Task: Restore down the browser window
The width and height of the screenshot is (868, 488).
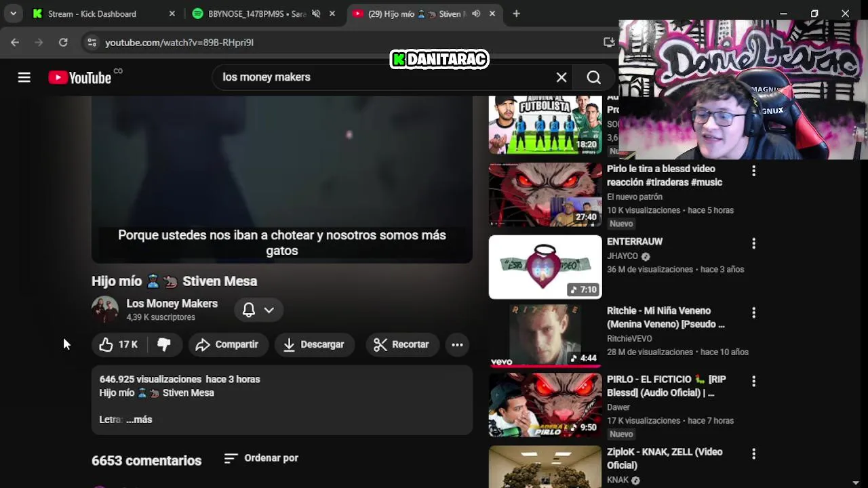Action: (814, 14)
